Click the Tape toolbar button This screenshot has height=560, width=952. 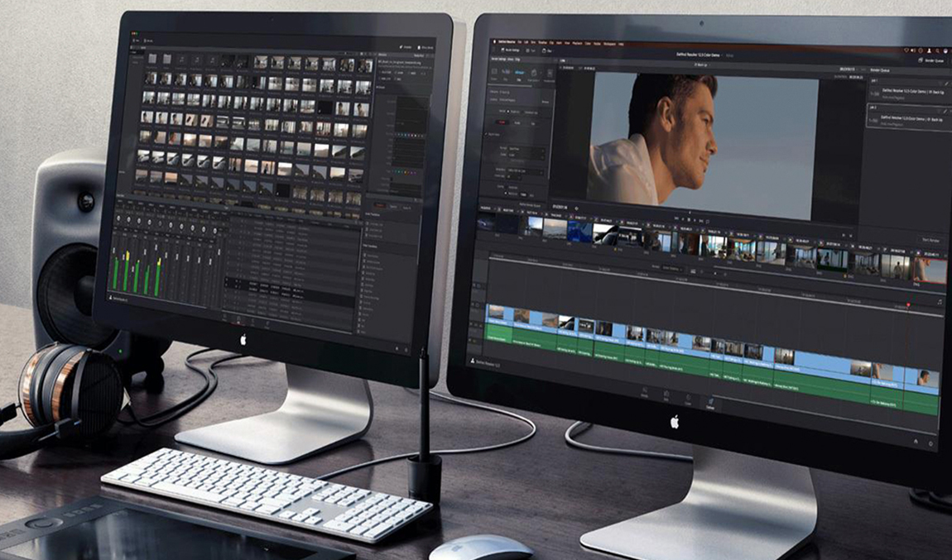pos(530,51)
